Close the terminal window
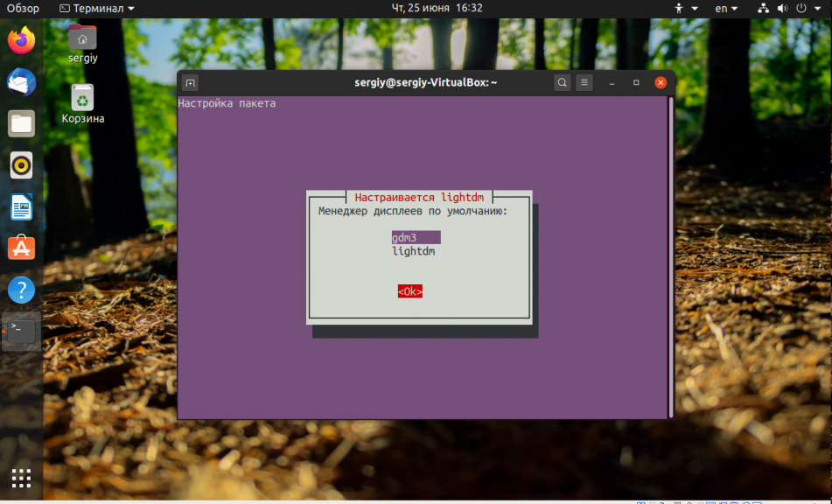 tap(661, 83)
